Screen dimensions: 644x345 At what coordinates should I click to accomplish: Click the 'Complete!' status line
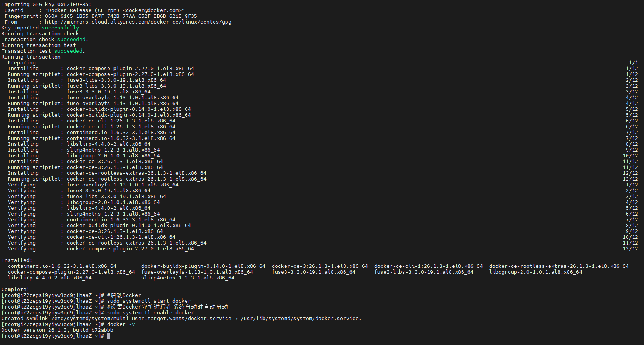click(x=16, y=290)
